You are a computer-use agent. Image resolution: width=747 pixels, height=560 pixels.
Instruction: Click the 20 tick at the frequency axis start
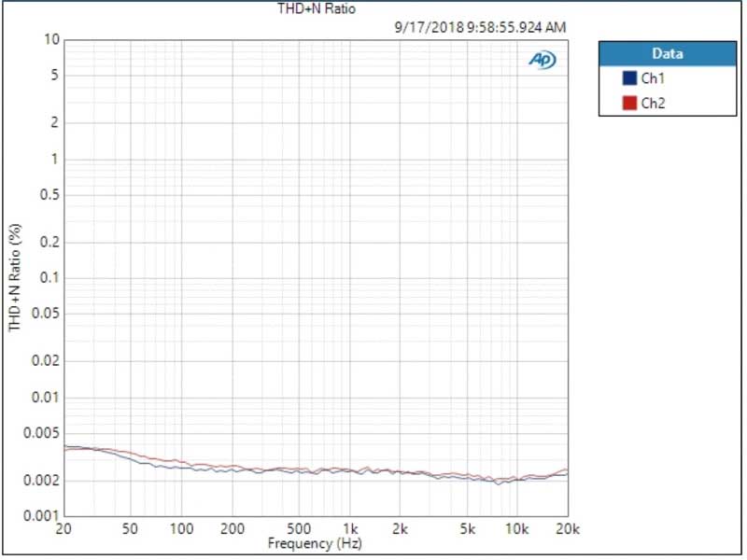[63, 529]
